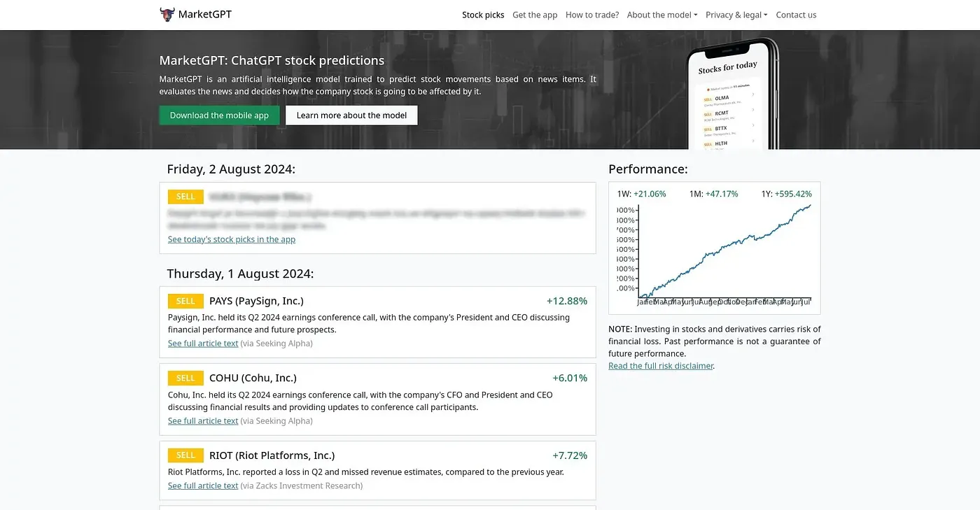Click the +12.88% return value
The width and height of the screenshot is (980, 510).
pyautogui.click(x=567, y=301)
